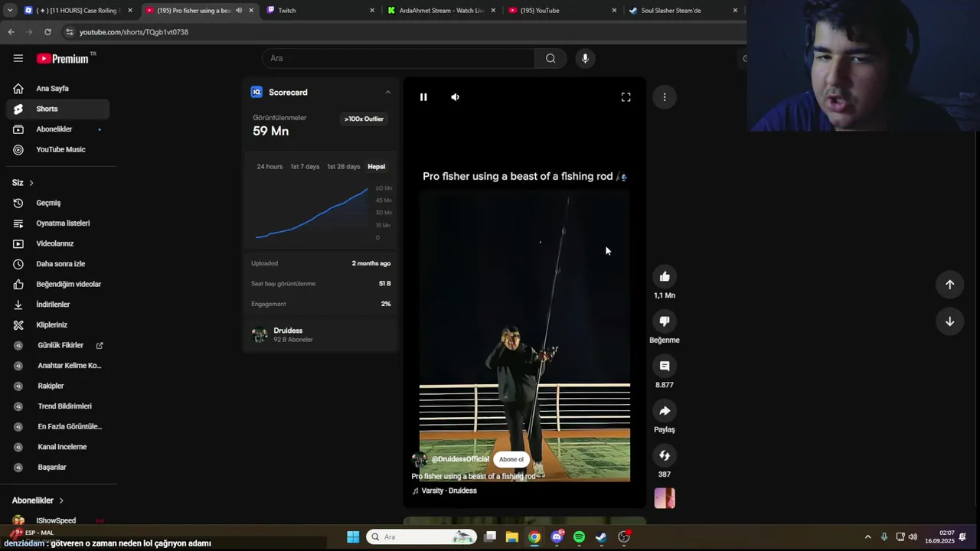Select the 24 hours range tab
The height and width of the screenshot is (551, 980).
pyautogui.click(x=269, y=166)
